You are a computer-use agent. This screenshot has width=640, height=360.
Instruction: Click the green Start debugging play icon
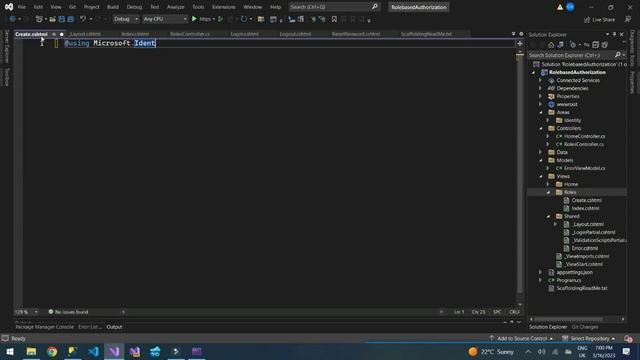(x=194, y=19)
